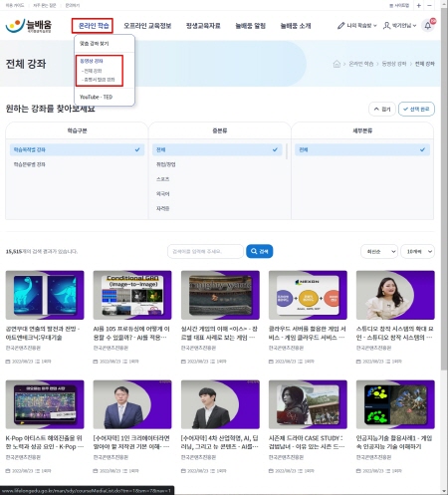This screenshot has height=495, width=448.
Task: Open the dinosaur hologram course thumbnail
Action: [45, 295]
